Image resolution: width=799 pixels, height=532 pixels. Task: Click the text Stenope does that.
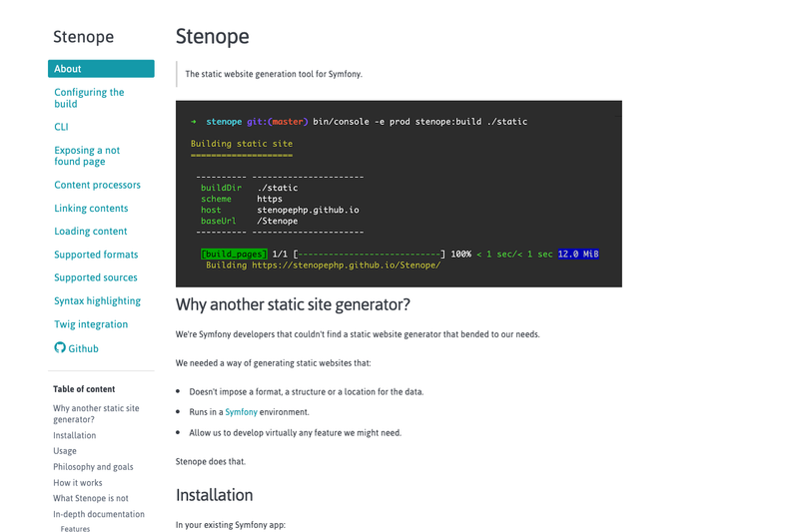pos(211,462)
